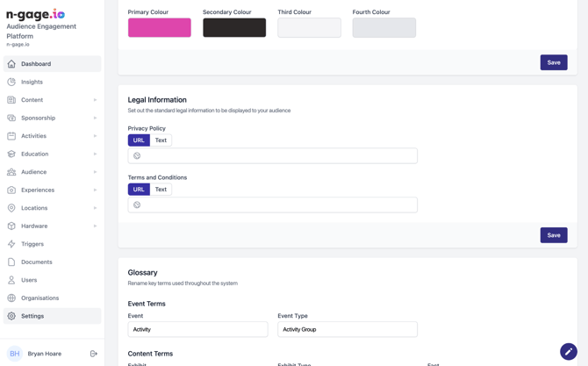588x366 pixels.
Task: Click the Hardware box icon
Action: pos(11,226)
